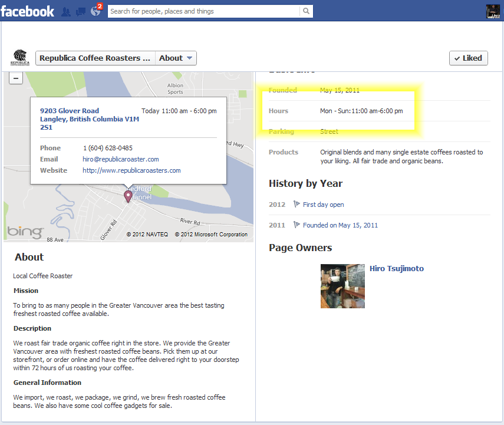Click flag icon beside First day open

(x=297, y=204)
